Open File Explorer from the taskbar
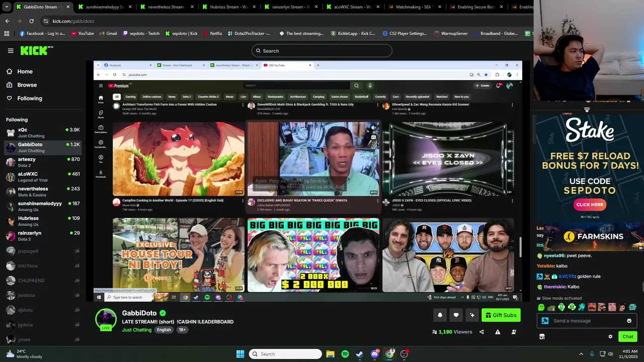Screen dimensions: 644x362 (x=330, y=354)
